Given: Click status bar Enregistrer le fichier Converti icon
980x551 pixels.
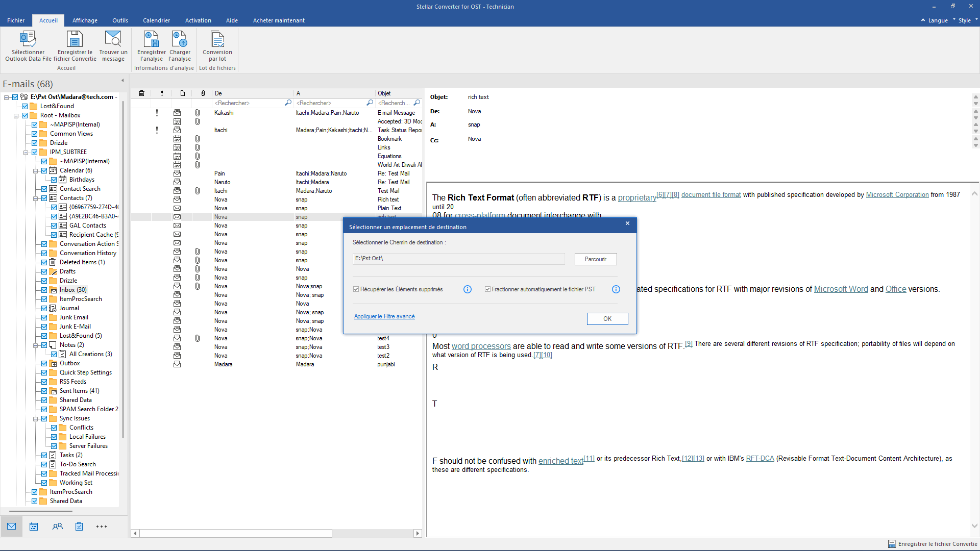Looking at the screenshot, I should [x=892, y=544].
